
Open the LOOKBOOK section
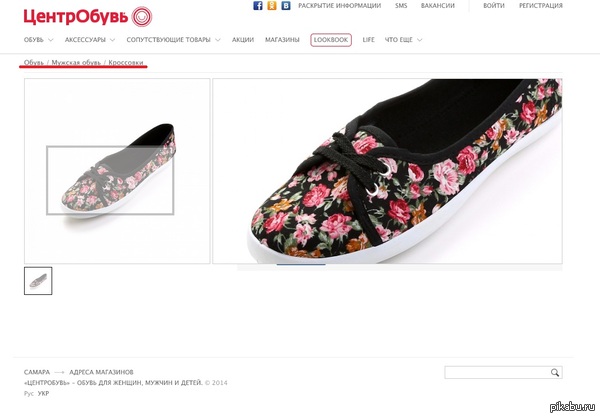(x=331, y=40)
